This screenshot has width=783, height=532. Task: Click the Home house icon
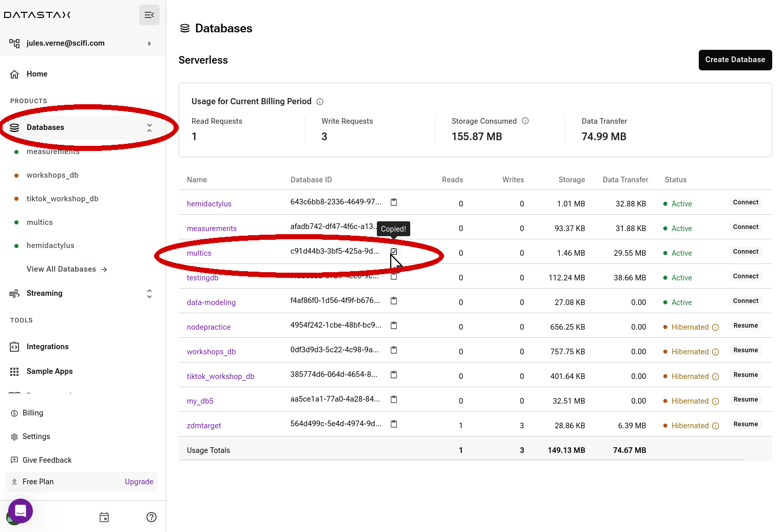[x=14, y=74]
